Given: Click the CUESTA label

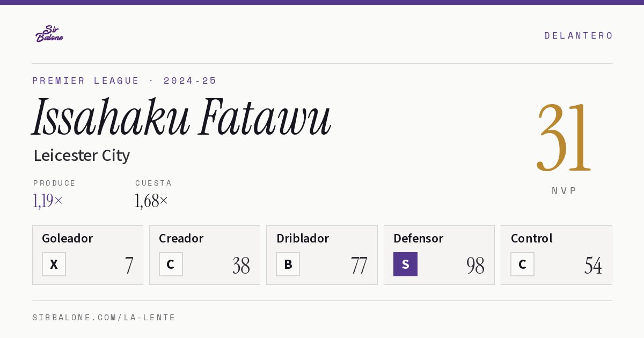Looking at the screenshot, I should coord(153,183).
